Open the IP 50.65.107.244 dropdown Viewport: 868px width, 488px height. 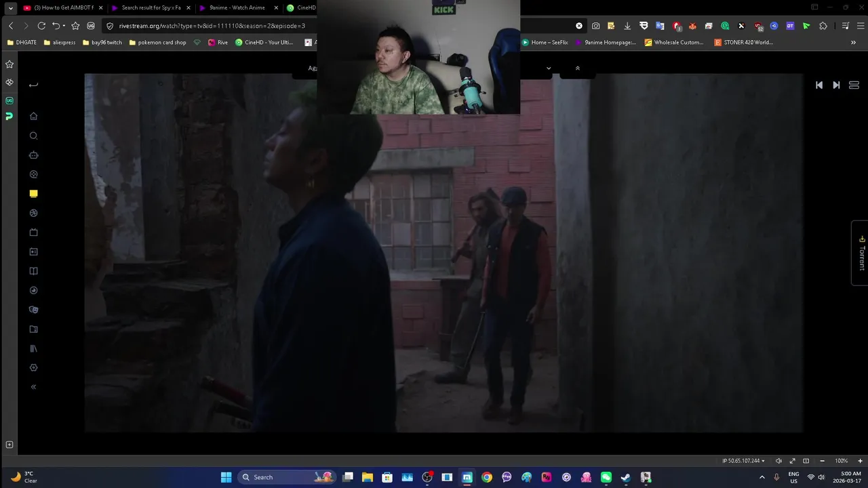[743, 461]
